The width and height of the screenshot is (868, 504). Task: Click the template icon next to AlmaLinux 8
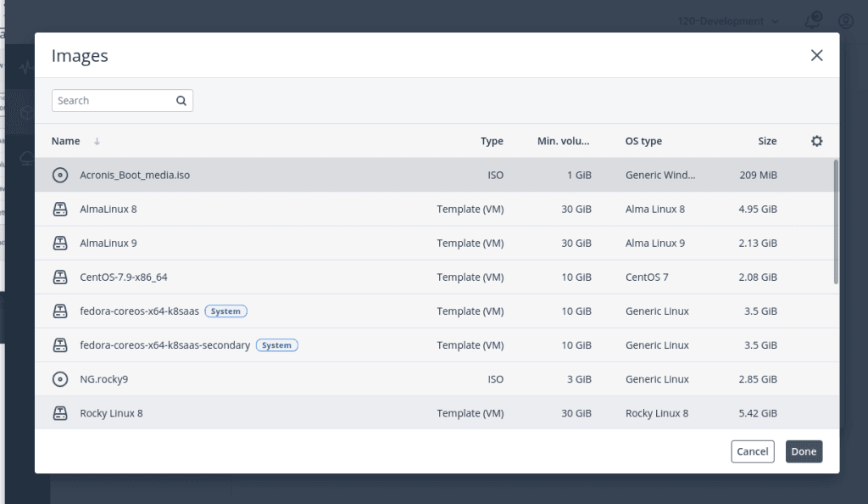pyautogui.click(x=60, y=210)
